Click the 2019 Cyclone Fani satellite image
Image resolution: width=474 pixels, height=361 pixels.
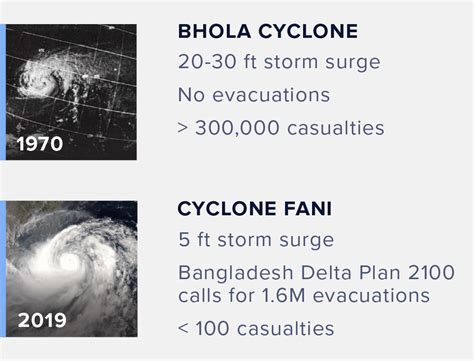71,269
